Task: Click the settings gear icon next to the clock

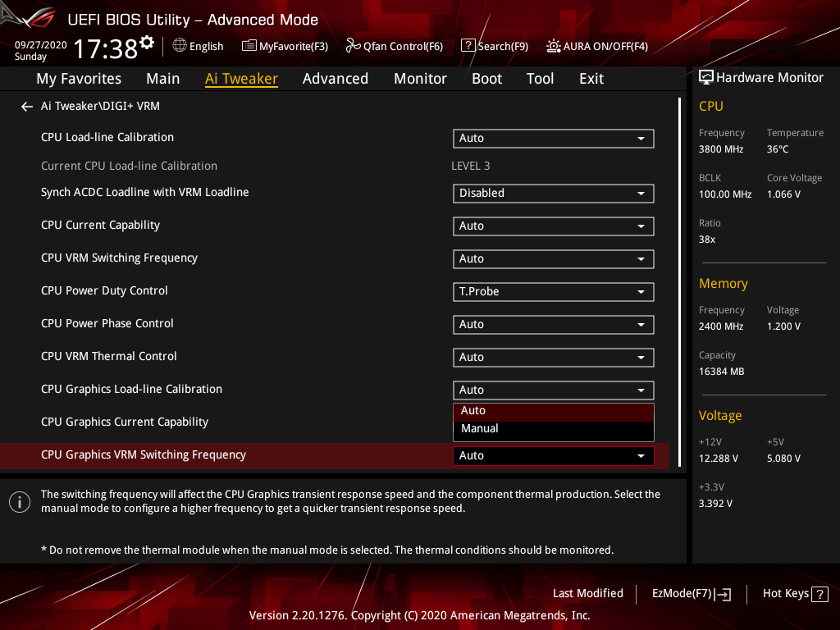Action: (147, 43)
